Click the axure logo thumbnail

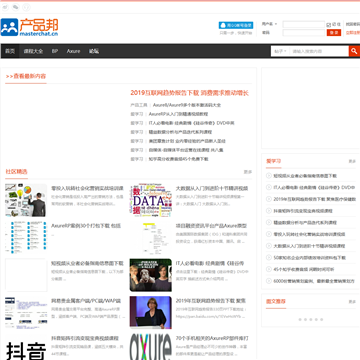151,347
